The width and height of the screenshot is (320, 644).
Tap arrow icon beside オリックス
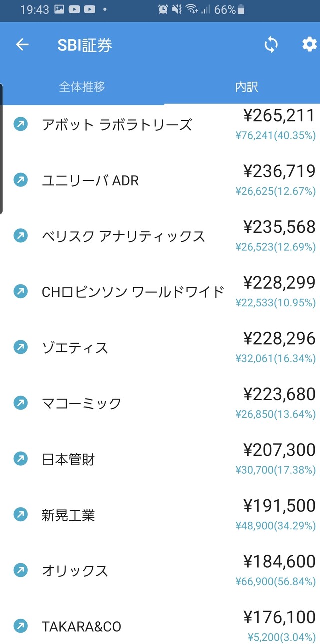tap(20, 570)
